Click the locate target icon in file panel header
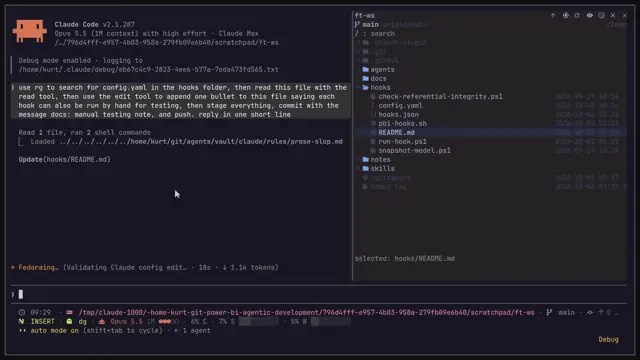The height and width of the screenshot is (360, 640). point(565,16)
